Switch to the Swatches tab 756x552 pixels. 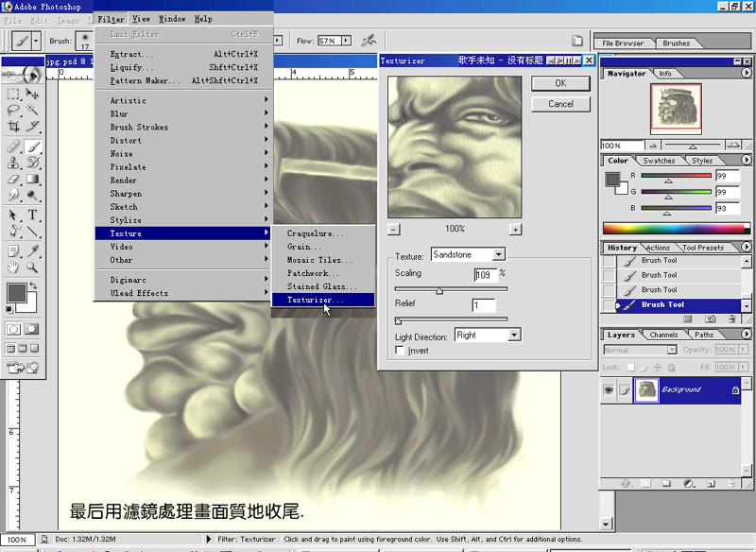click(659, 161)
